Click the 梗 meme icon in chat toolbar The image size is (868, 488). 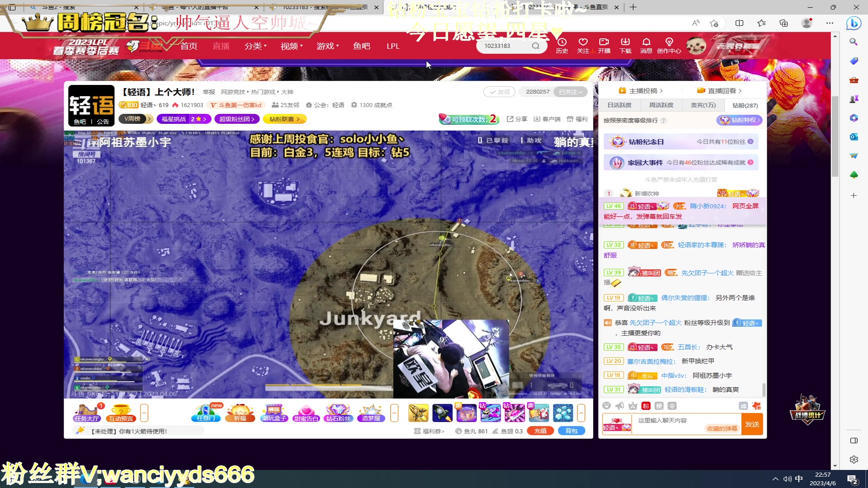[659, 406]
